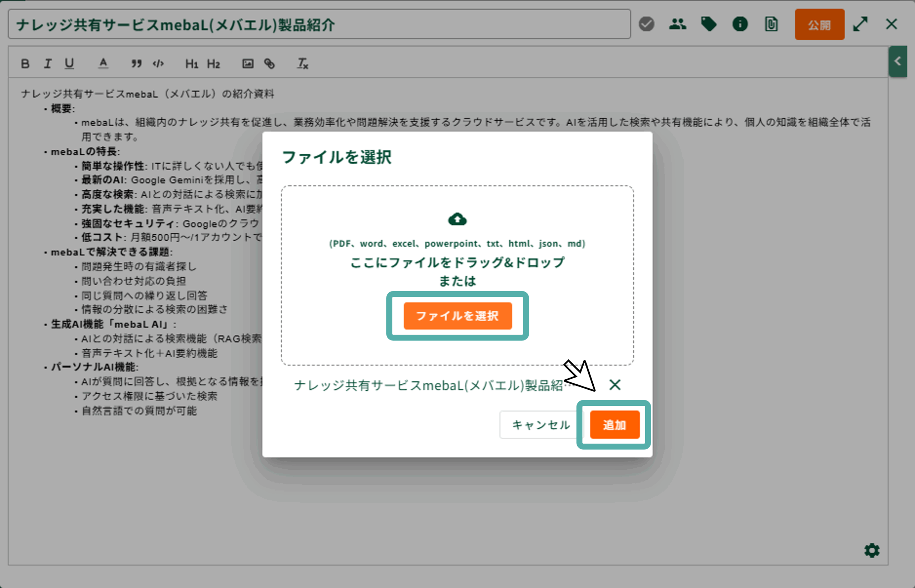Open the info icon in header
Screen dimensions: 915x588
pos(740,24)
